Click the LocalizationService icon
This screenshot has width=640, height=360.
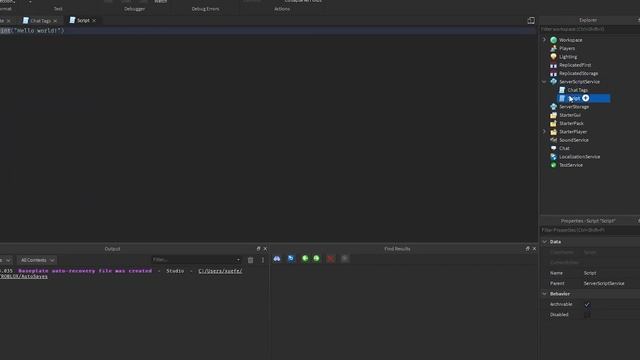click(553, 157)
